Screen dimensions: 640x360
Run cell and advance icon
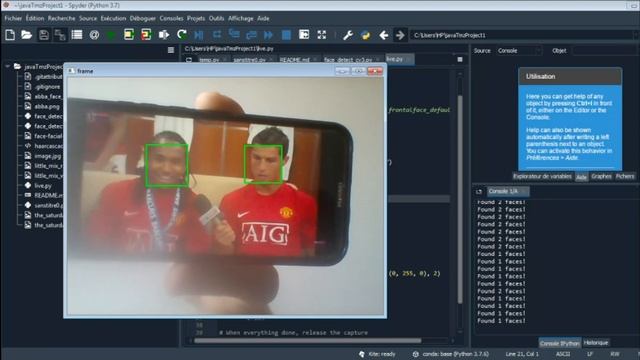click(x=146, y=35)
